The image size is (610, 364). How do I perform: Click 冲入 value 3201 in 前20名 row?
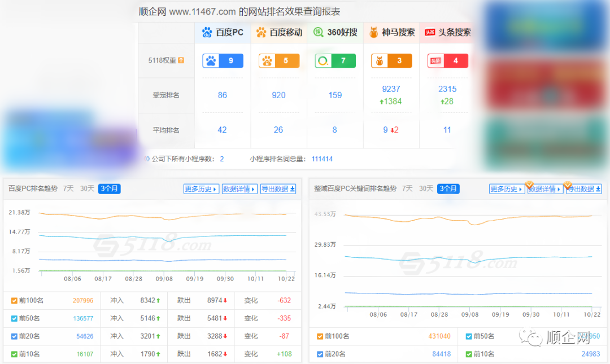[x=148, y=336]
